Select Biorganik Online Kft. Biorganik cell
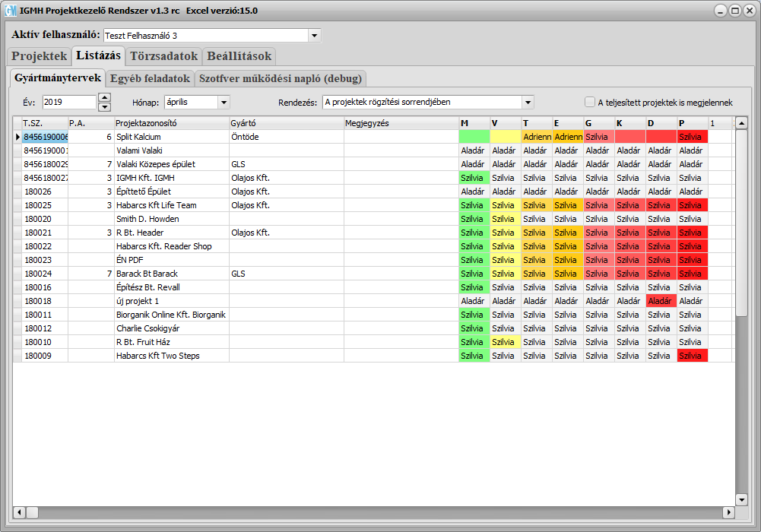This screenshot has width=761, height=532. click(172, 315)
